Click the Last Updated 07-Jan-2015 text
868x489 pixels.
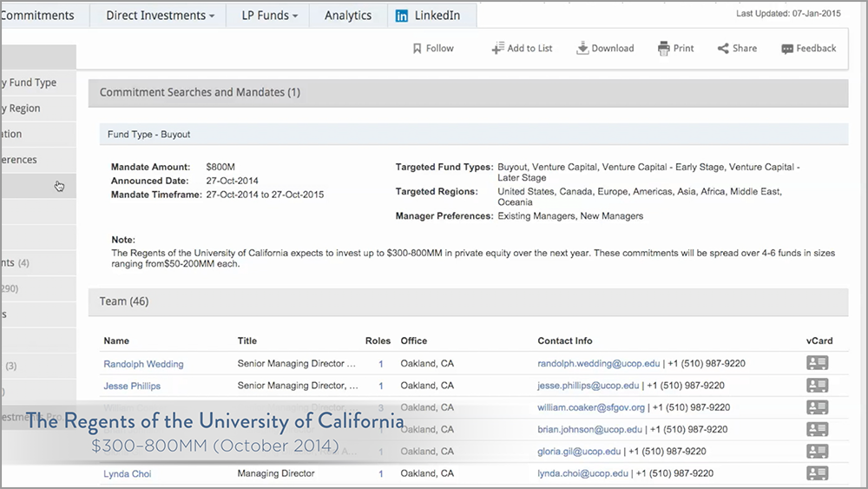788,13
